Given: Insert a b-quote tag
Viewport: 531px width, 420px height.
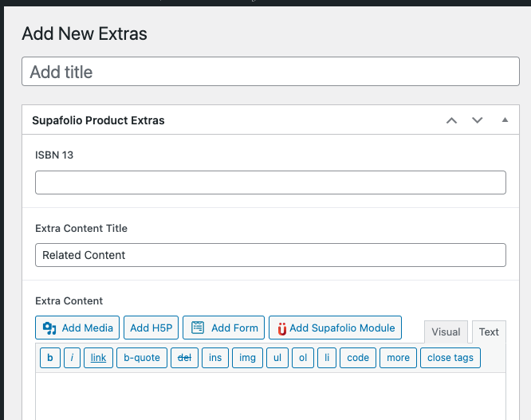Looking at the screenshot, I should point(142,358).
